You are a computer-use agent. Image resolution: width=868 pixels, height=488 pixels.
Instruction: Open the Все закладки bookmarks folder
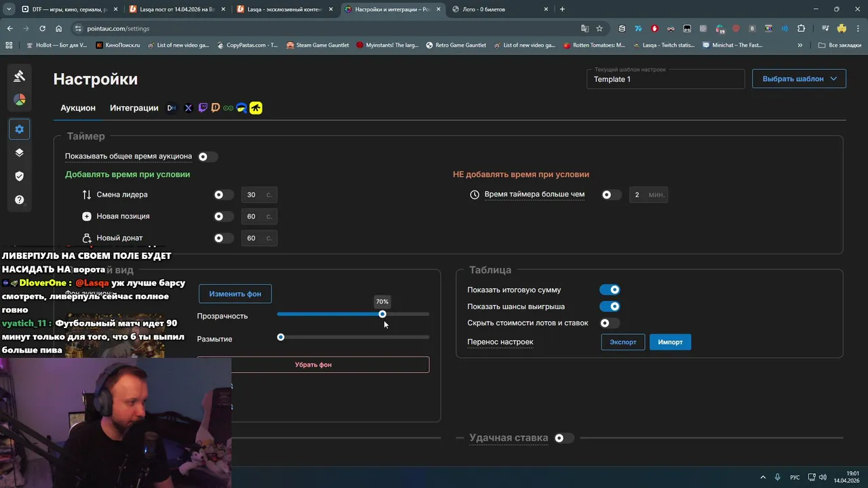pos(840,45)
